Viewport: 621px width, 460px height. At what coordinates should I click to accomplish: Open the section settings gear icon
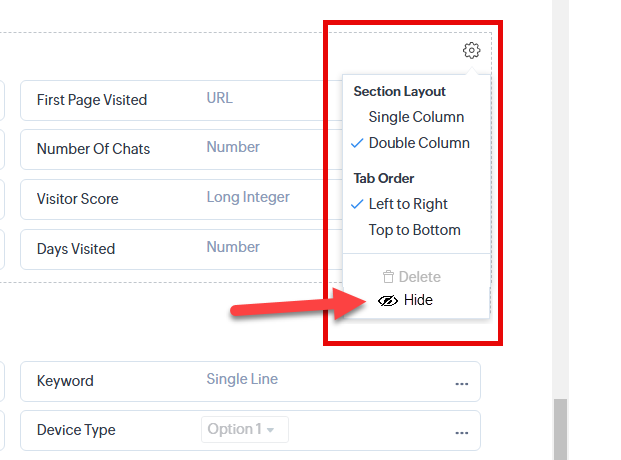[x=472, y=51]
